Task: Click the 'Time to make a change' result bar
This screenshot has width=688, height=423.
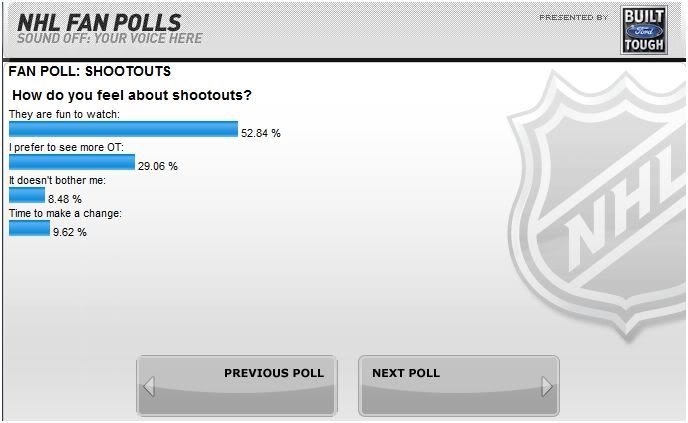Action: click(x=29, y=228)
